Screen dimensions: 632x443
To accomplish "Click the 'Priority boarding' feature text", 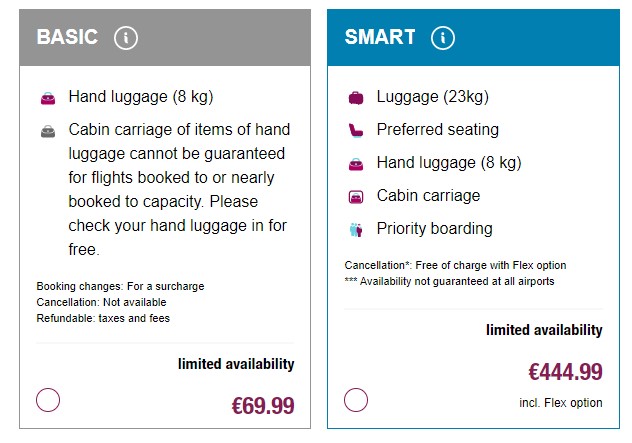I will pos(434,228).
